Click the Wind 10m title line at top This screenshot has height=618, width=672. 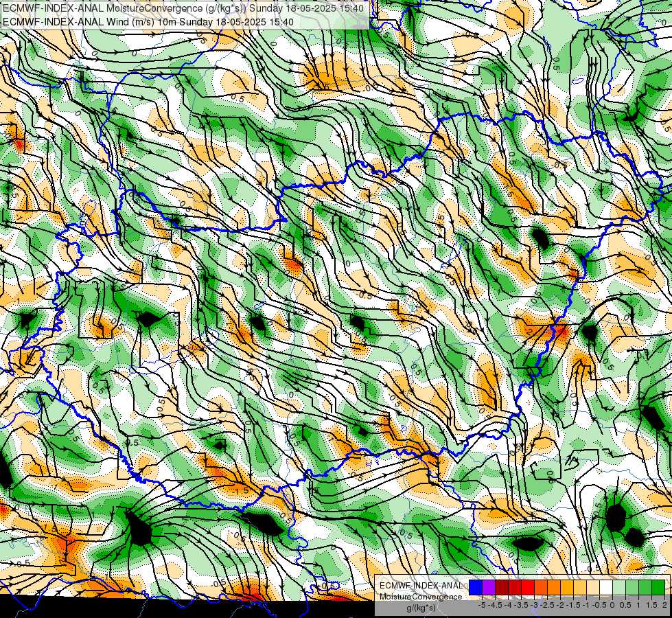pos(148,21)
